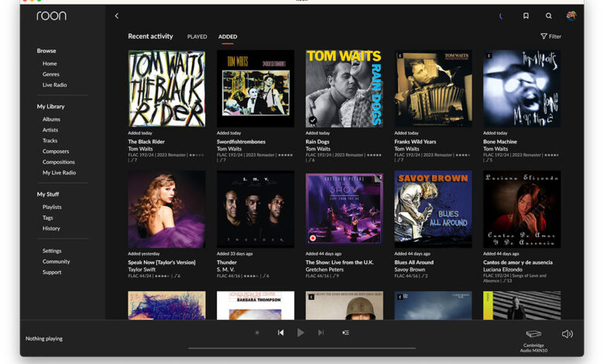The image size is (604, 364).
Task: Open Speak Now Taylor's Version cover
Action: (166, 209)
